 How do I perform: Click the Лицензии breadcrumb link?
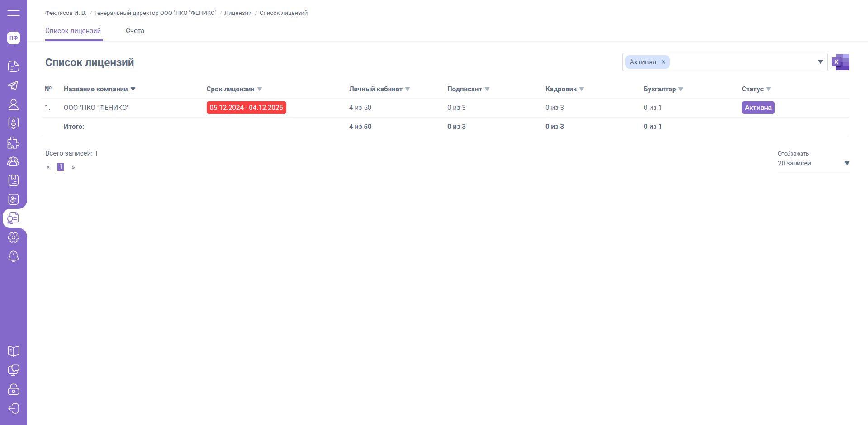click(238, 13)
